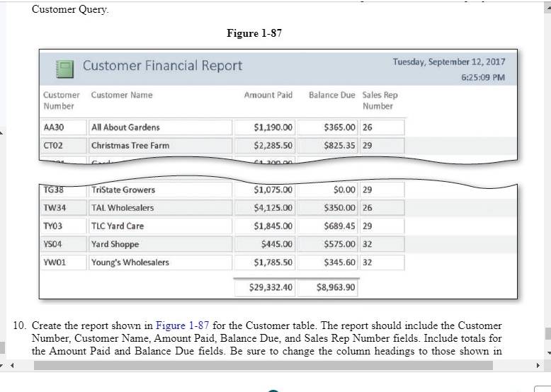The image size is (551, 392).
Task: Click the horizontal scrollbar left arrow
Action: (x=12, y=365)
